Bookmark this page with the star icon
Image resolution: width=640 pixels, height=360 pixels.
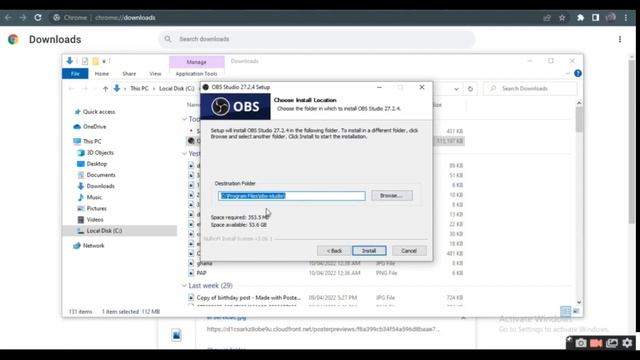pyautogui.click(x=562, y=18)
